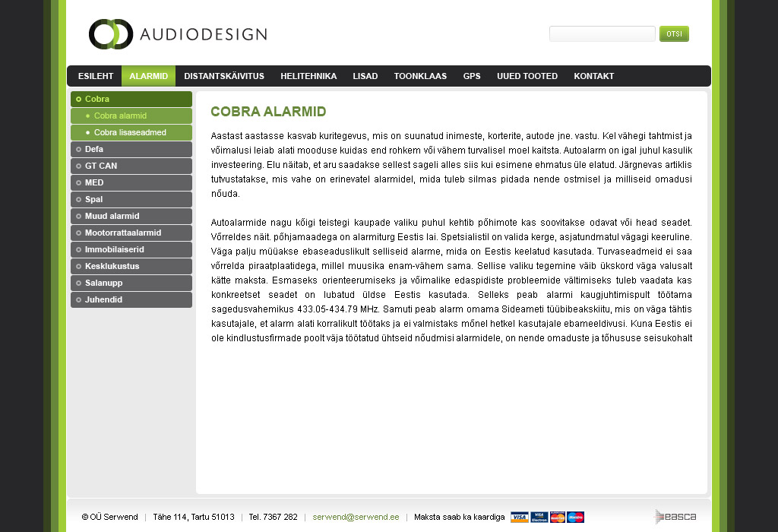Open Uued tooted menu item
778x532 pixels.
point(527,76)
